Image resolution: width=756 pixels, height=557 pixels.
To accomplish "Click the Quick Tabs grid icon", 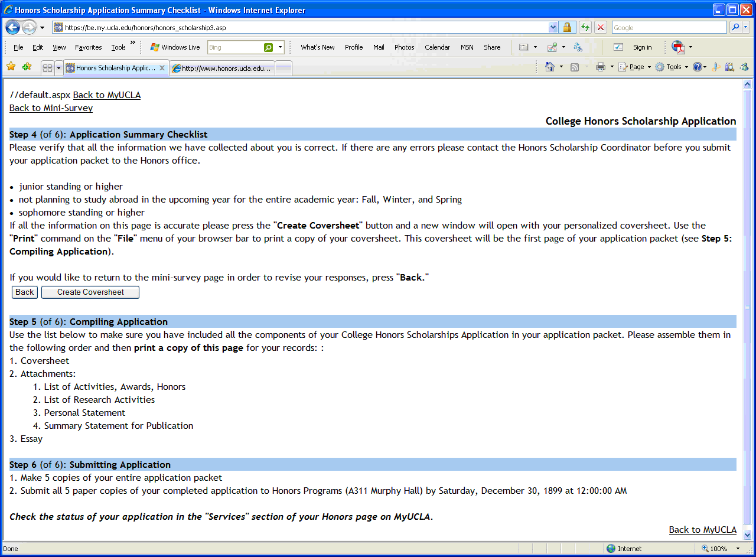I will 47,68.
